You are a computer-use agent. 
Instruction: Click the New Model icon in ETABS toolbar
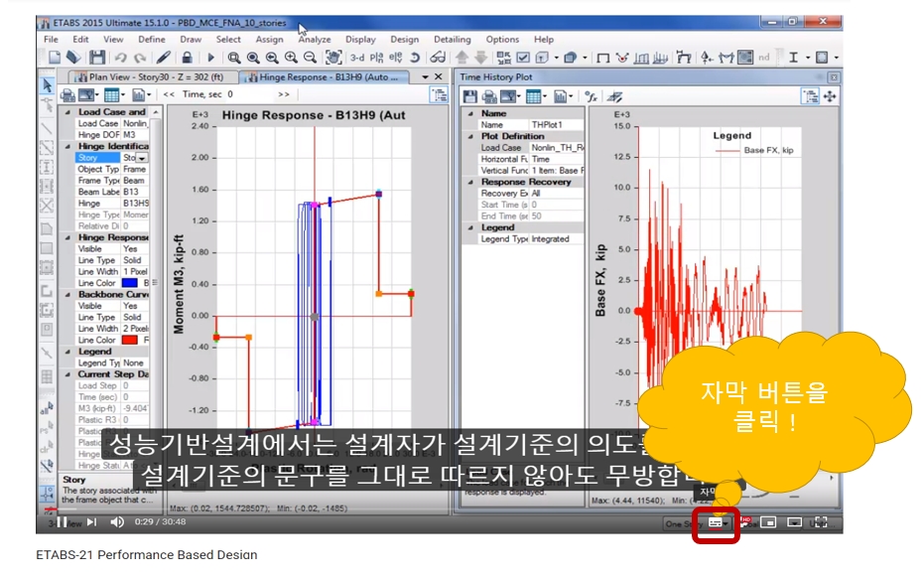tap(55, 58)
